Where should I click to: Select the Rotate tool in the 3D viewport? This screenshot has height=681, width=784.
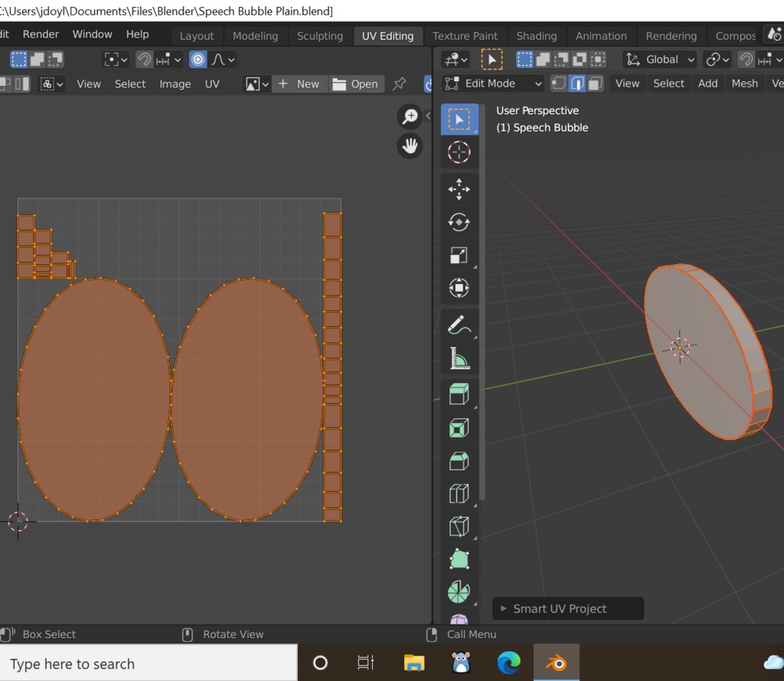(459, 223)
